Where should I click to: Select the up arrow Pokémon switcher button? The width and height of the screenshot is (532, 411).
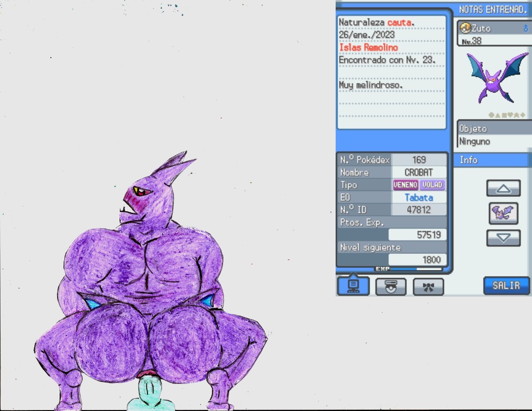(503, 188)
